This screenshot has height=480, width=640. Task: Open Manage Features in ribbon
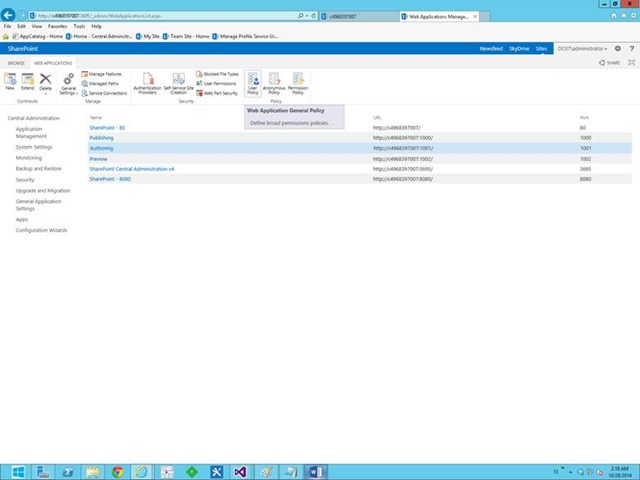coord(101,74)
